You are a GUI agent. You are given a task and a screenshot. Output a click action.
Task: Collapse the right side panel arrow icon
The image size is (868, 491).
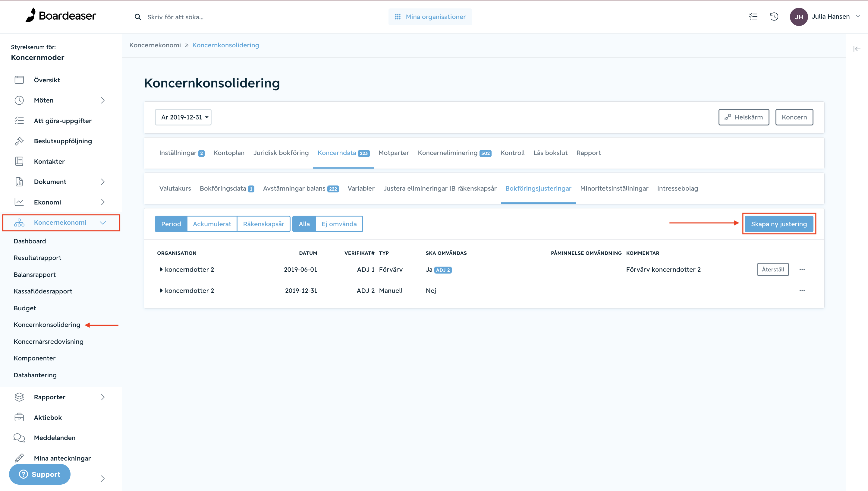857,49
